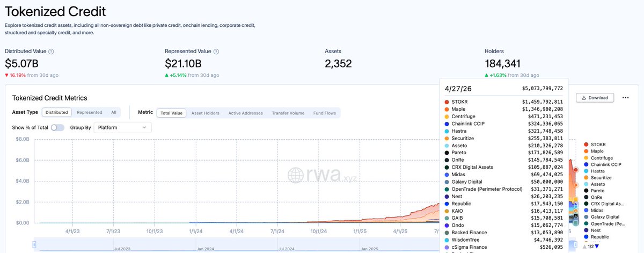Switch metric to Fund Flows
This screenshot has height=253, width=644.
tap(324, 113)
